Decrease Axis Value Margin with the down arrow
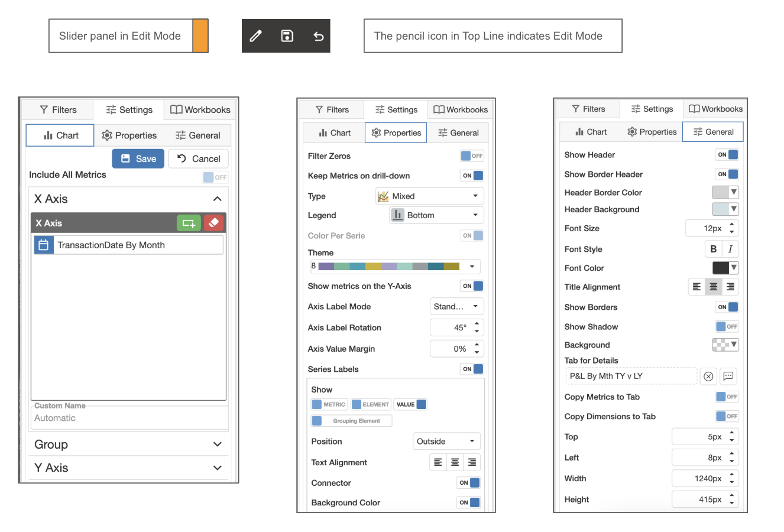This screenshot has height=532, width=784. pos(477,352)
